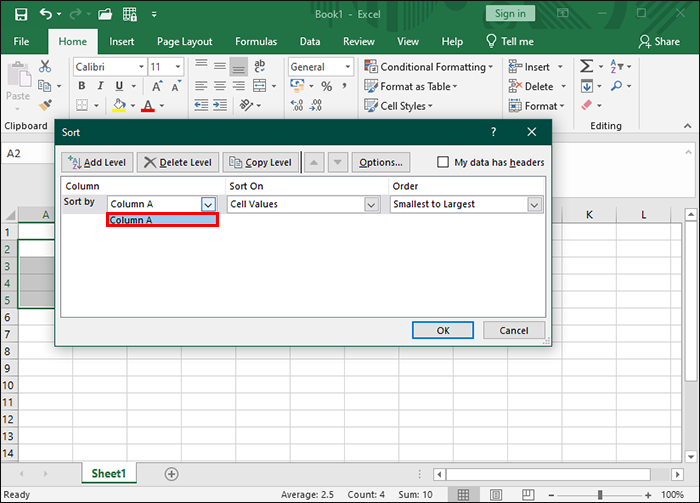Screen dimensions: 700x503
Task: Click the red Font Color swatch
Action: pos(148,106)
